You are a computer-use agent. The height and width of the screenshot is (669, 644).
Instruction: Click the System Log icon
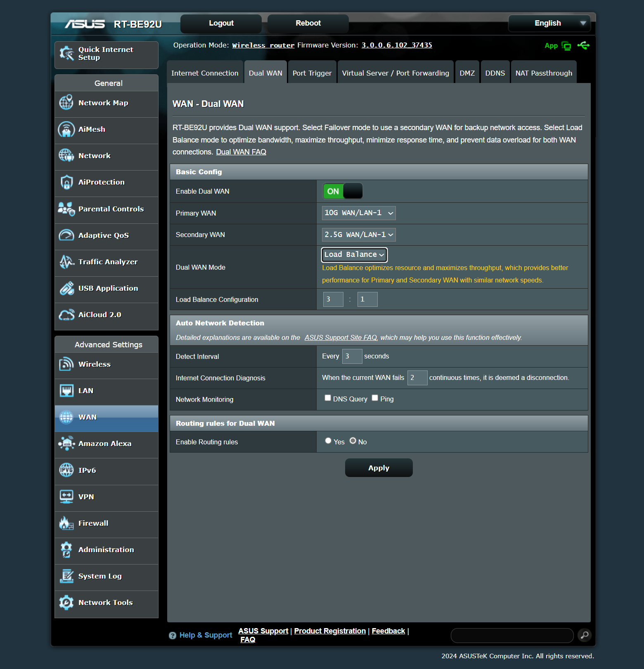click(x=66, y=576)
